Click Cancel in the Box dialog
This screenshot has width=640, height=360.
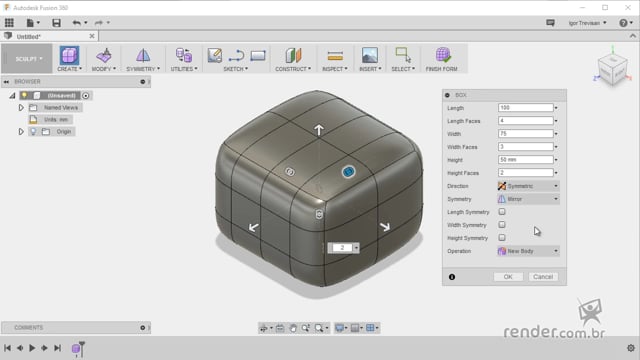coord(543,277)
